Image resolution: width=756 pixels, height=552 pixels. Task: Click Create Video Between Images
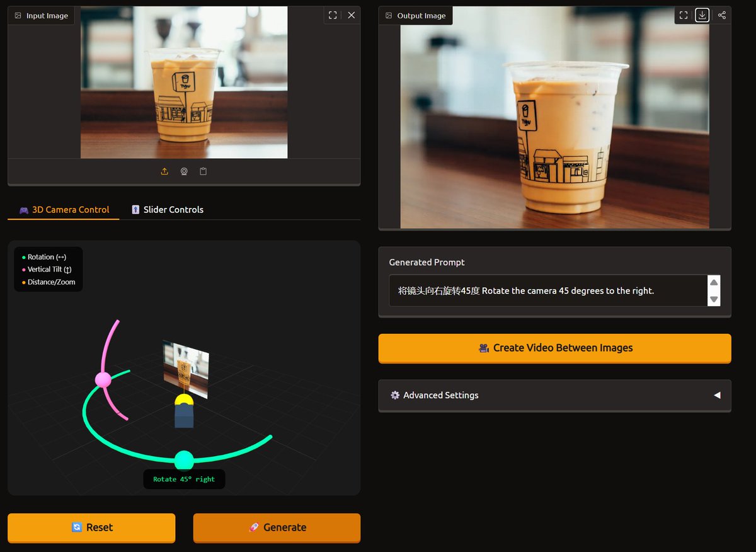[x=554, y=348]
